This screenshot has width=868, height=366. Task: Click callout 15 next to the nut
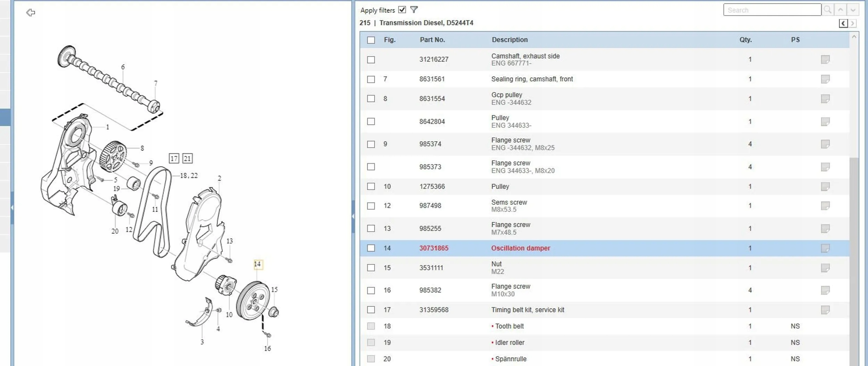coord(274,290)
